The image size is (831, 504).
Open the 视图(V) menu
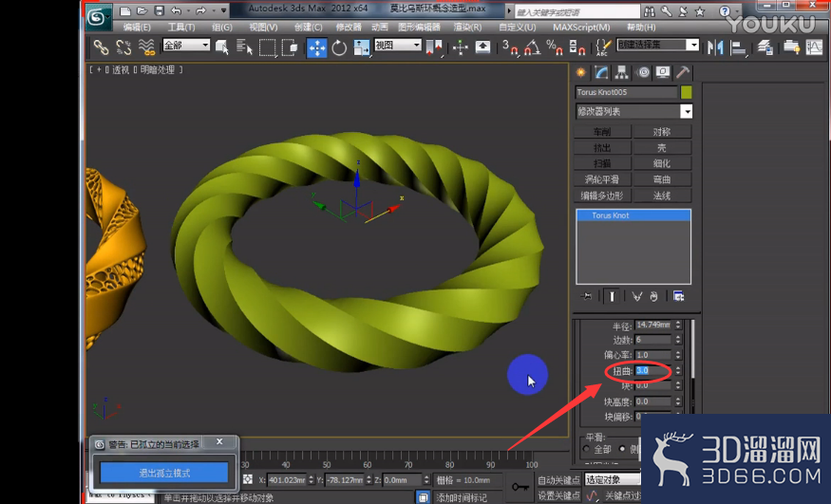click(263, 27)
